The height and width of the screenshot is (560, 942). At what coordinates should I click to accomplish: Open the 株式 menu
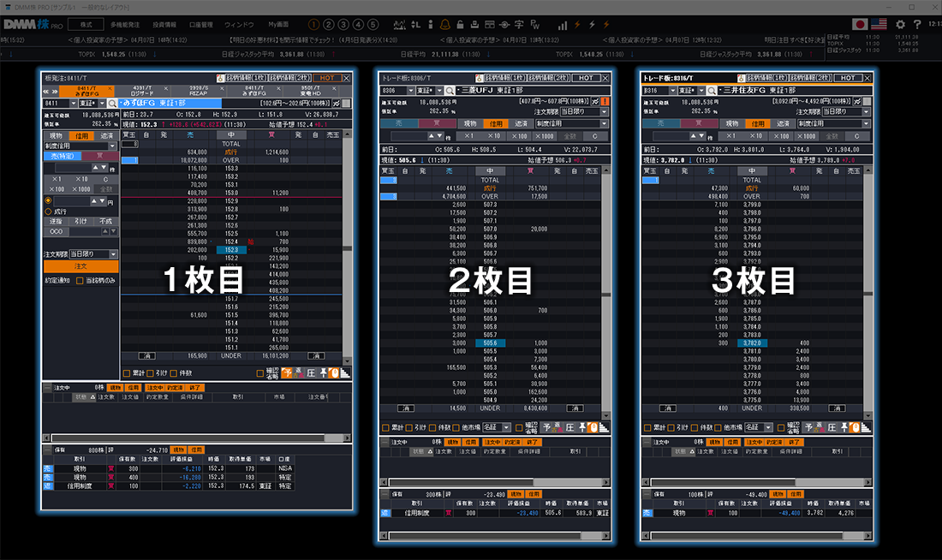(x=86, y=25)
